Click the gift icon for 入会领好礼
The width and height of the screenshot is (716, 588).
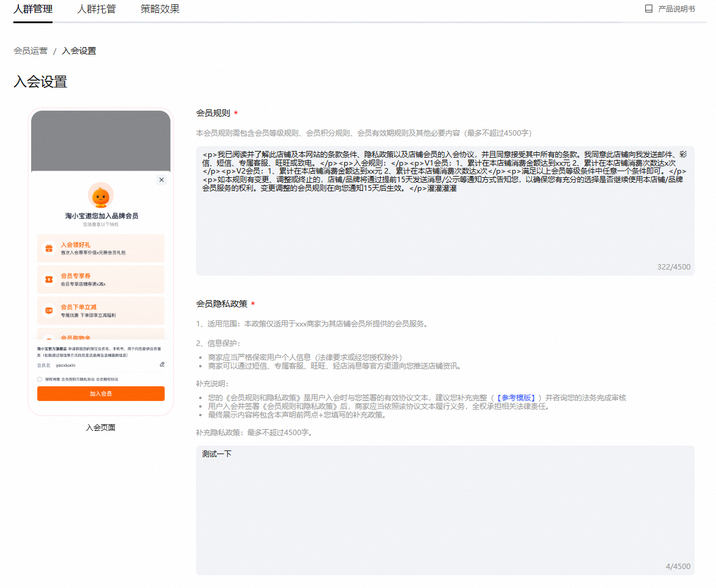coord(49,248)
